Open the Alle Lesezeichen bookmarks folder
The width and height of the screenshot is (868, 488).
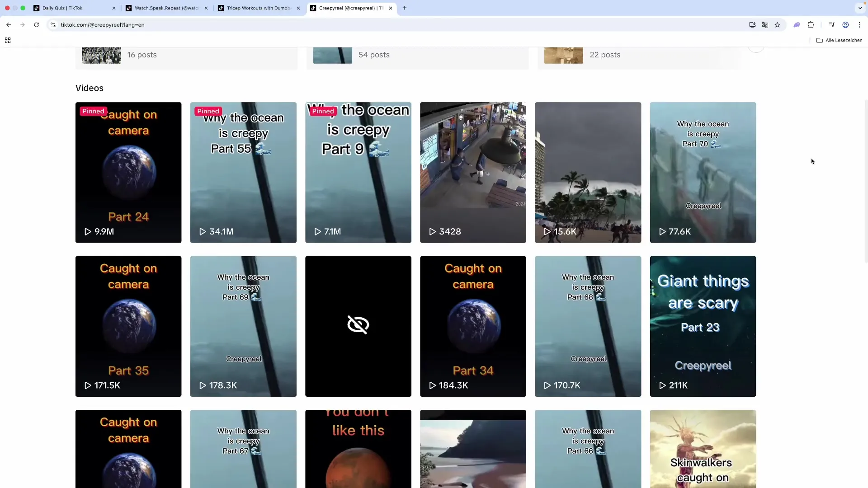click(x=840, y=40)
